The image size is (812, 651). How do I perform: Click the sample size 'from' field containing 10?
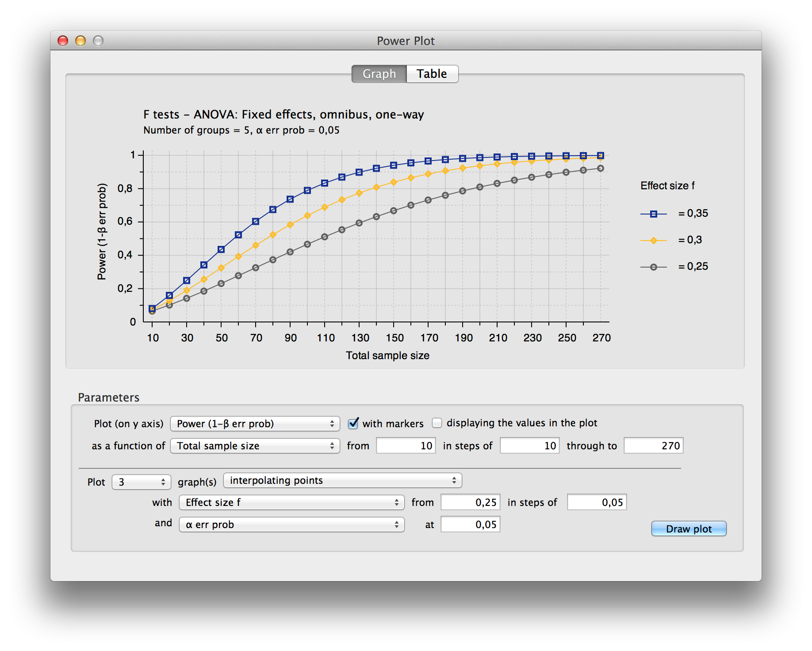click(406, 445)
